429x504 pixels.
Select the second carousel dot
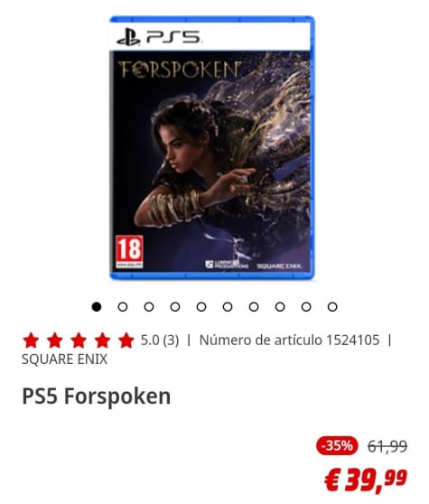[x=123, y=307]
